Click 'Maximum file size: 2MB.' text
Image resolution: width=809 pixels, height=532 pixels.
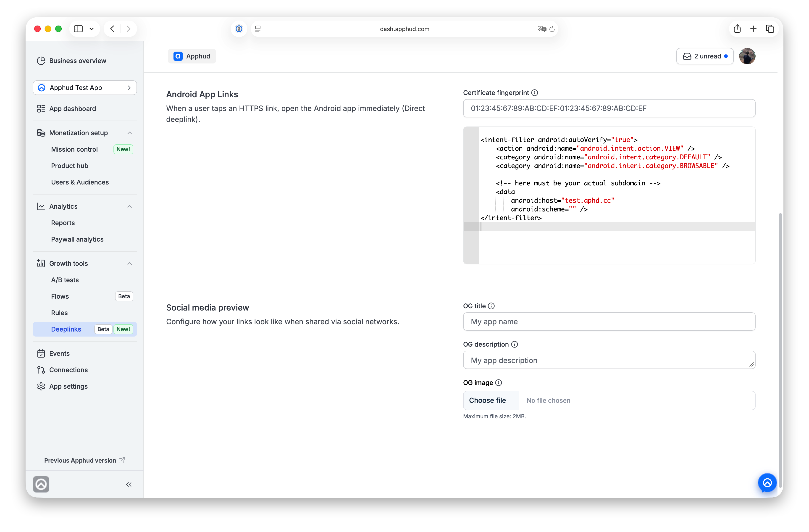[x=494, y=416]
